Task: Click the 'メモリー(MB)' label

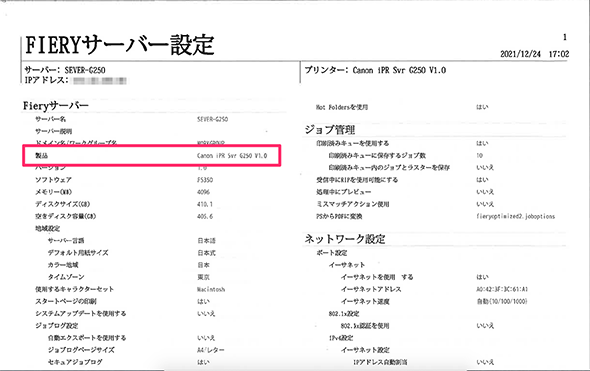Action: (53, 192)
